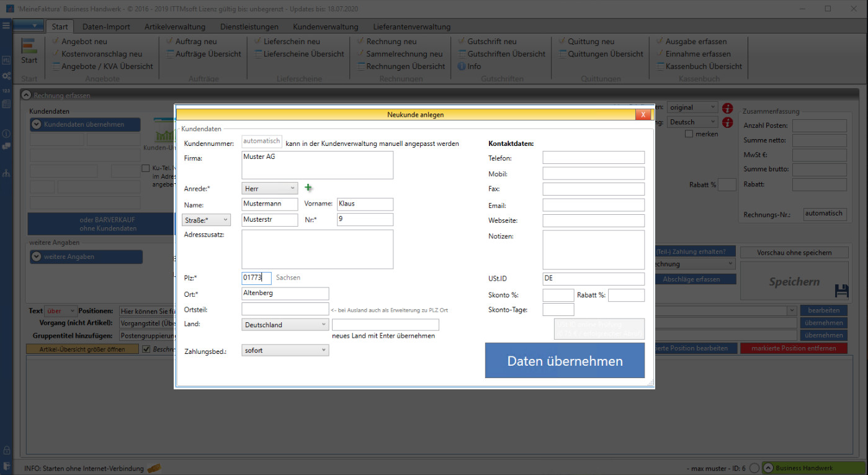The width and height of the screenshot is (868, 475).
Task: Close the 'Neukunde anlegen' dialog
Action: 643,115
